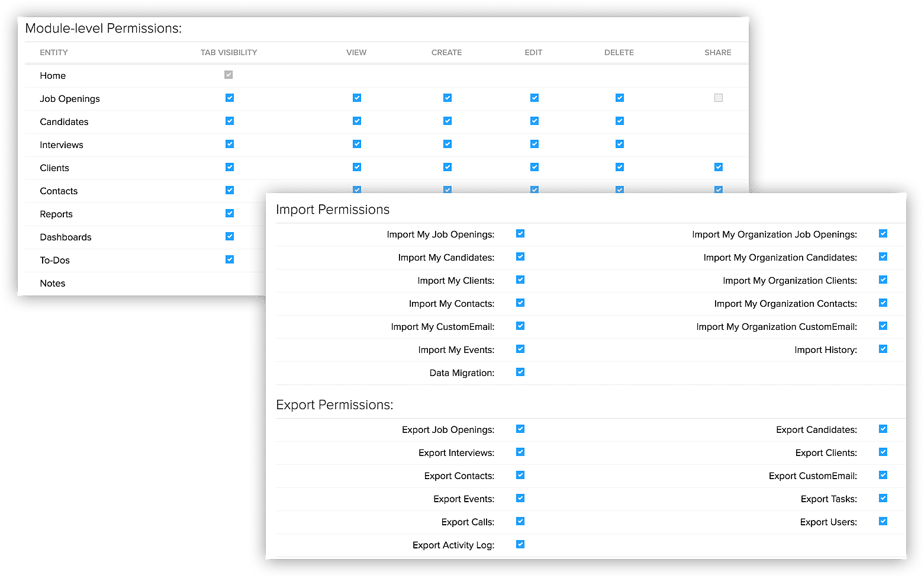Toggle Candidates View permission
The image size is (924, 578).
[x=357, y=121]
